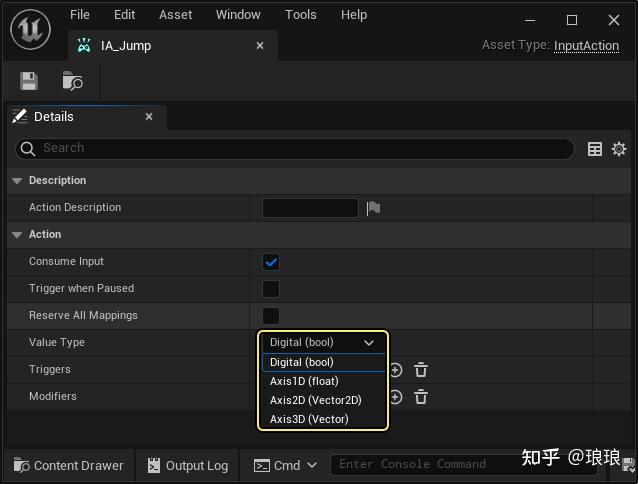Click the Enter Console Command field

[464, 464]
